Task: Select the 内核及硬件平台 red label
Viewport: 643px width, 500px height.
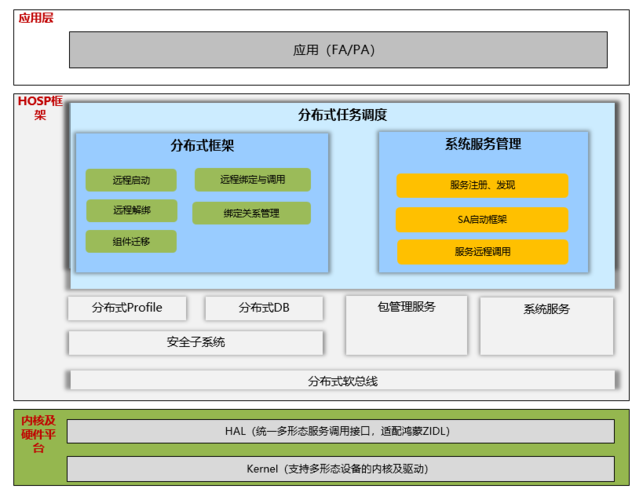Action: point(38,434)
